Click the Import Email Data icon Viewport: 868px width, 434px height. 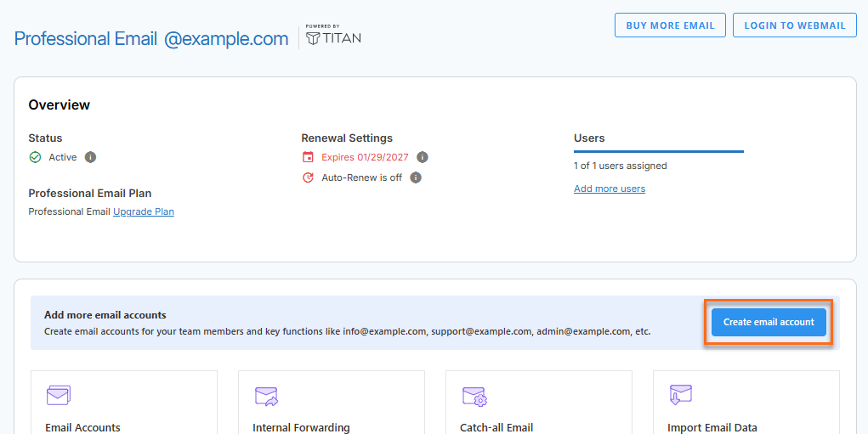pyautogui.click(x=680, y=395)
